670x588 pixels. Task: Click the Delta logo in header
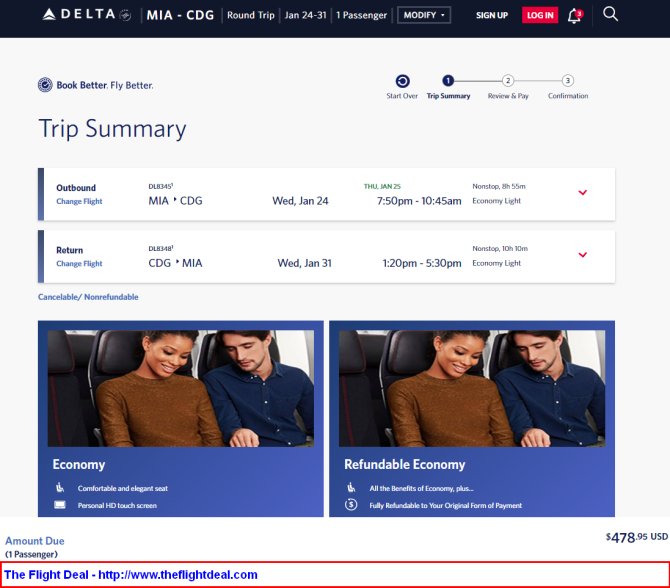point(87,15)
